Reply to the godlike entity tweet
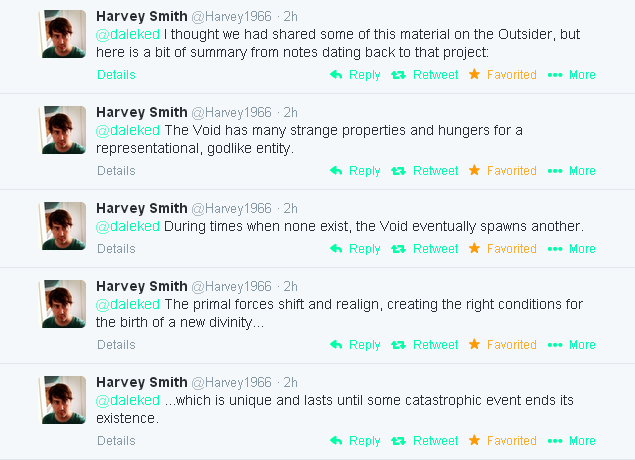This screenshot has width=635, height=460. (x=355, y=171)
